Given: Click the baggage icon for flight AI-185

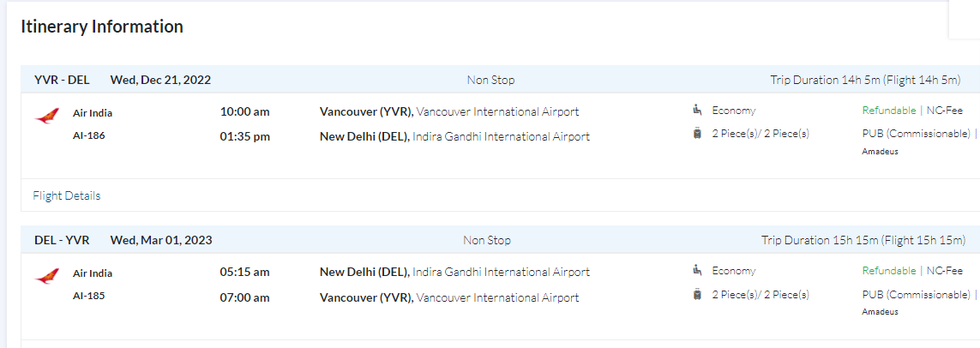Looking at the screenshot, I should pyautogui.click(x=697, y=295).
